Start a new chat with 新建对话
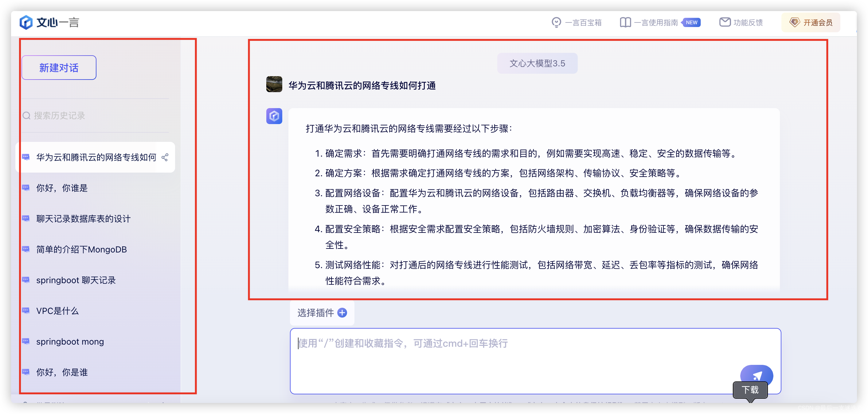 [x=59, y=68]
